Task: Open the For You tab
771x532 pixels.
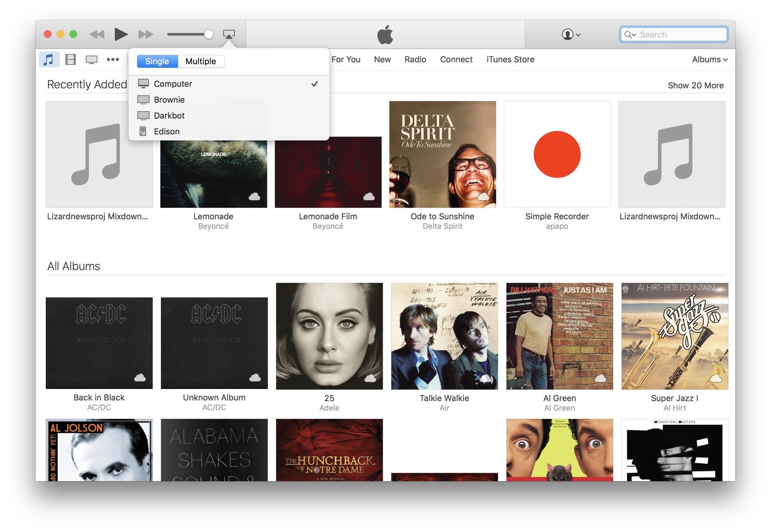Action: coord(346,59)
